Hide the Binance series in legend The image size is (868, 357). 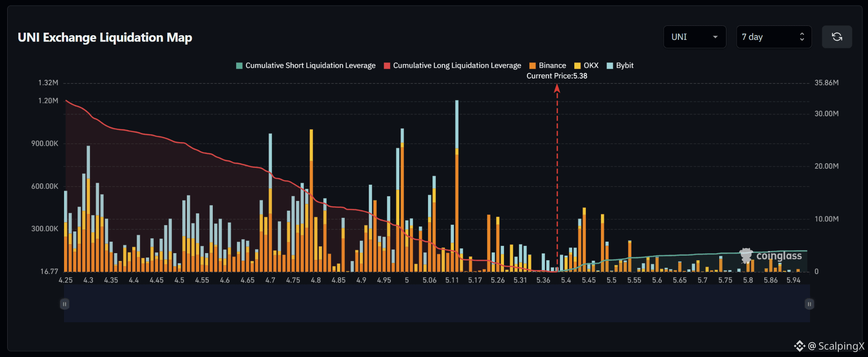click(548, 65)
